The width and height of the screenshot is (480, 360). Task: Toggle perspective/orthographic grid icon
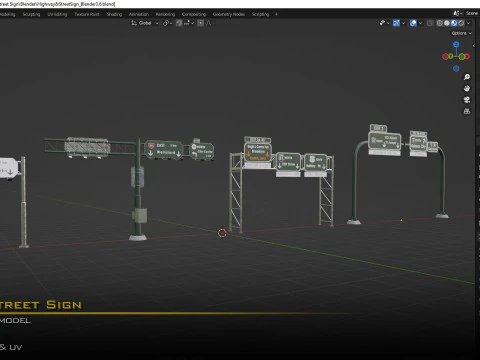point(467,111)
